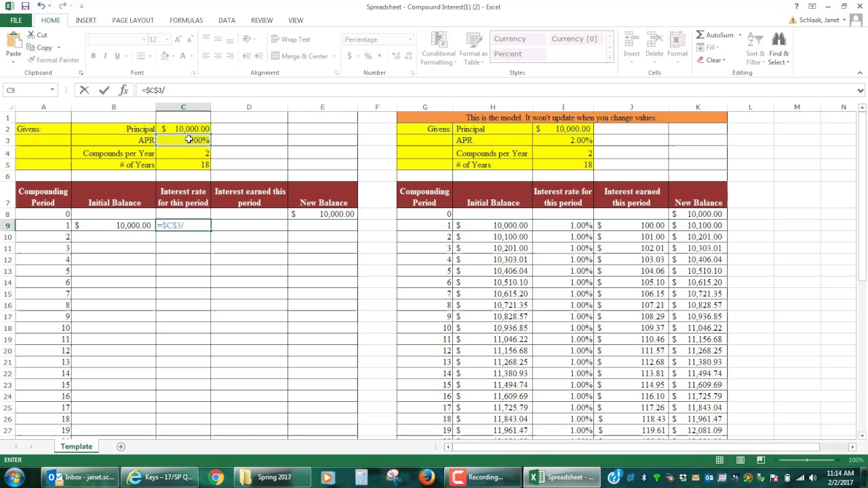
Task: Click the AutoSum sigma icon
Action: 701,35
